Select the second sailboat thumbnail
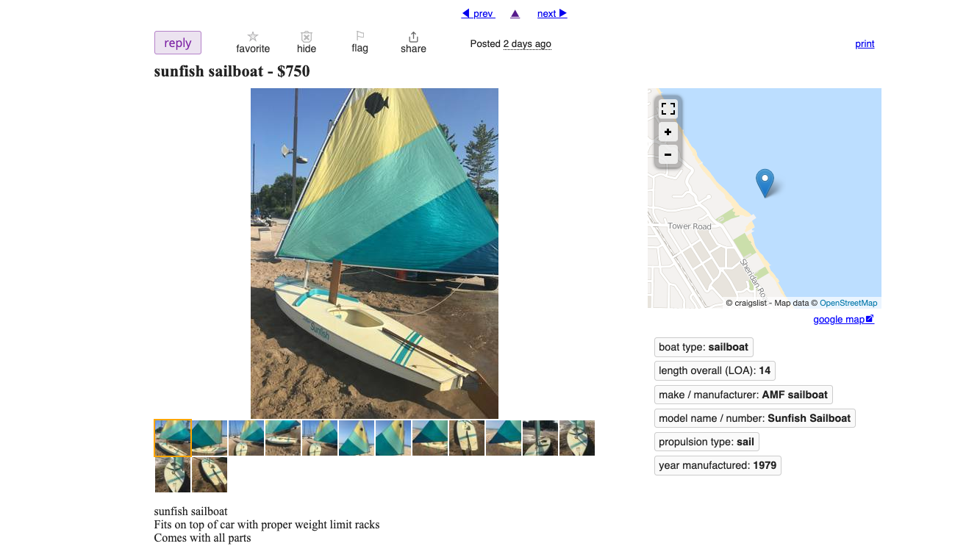 pos(210,438)
